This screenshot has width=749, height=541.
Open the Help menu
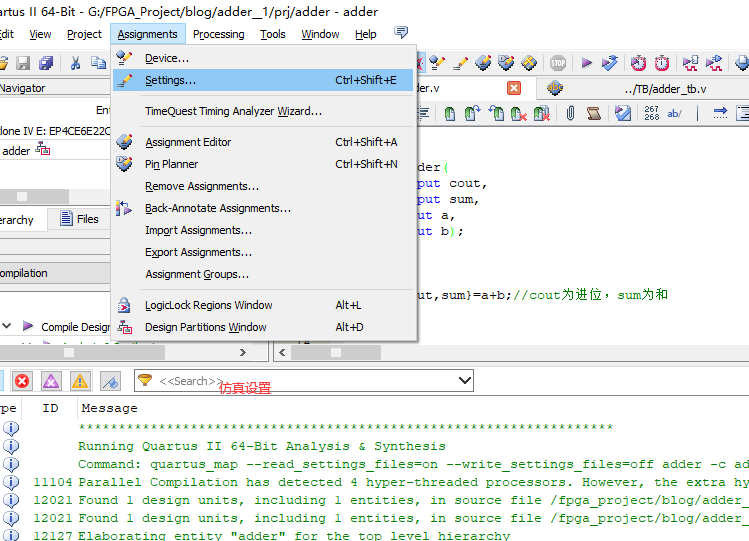[365, 34]
